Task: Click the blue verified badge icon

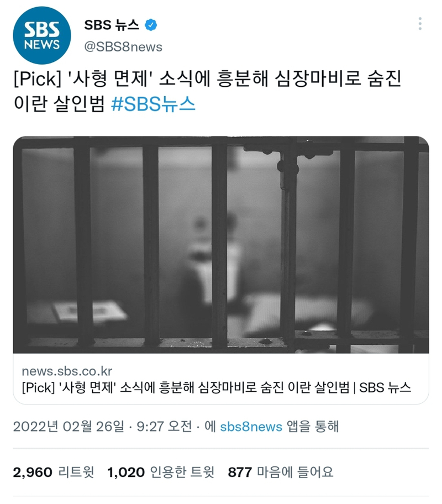Action: pos(151,25)
